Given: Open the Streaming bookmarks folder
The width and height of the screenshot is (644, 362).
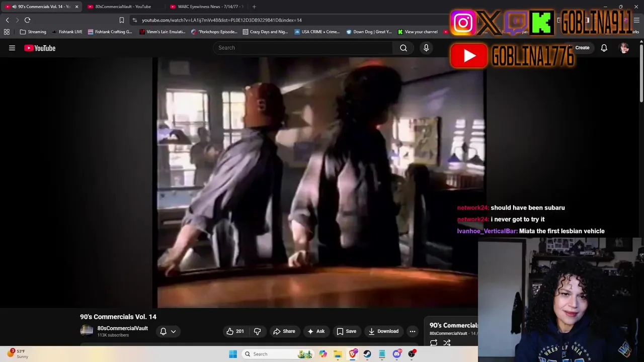Looking at the screenshot, I should pos(33,32).
